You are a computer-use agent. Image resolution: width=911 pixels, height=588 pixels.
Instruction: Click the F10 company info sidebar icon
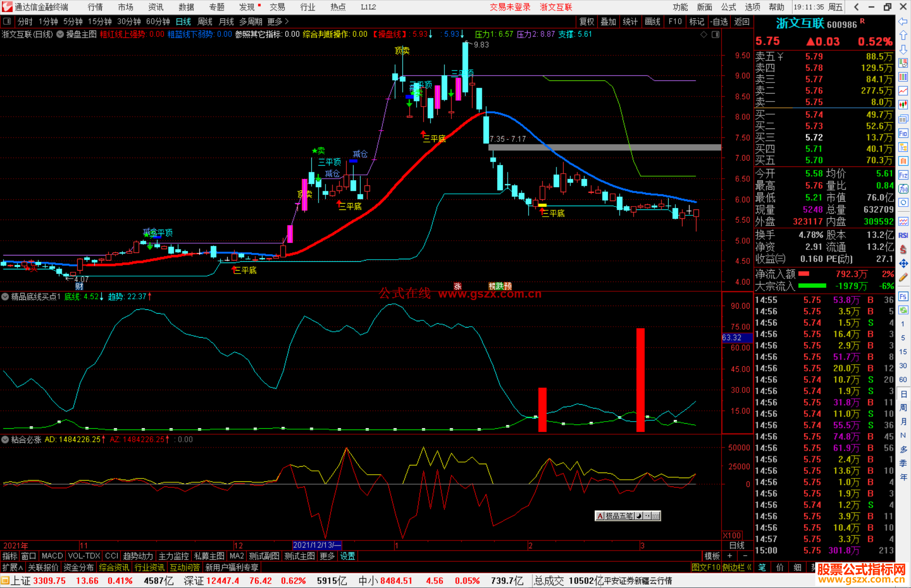coord(903,133)
